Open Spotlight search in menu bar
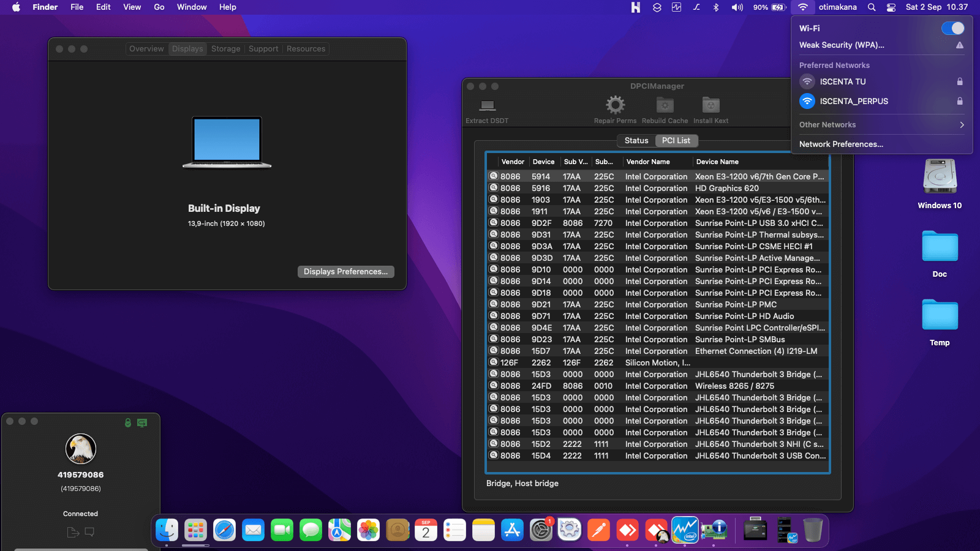The height and width of the screenshot is (551, 980). [x=872, y=7]
